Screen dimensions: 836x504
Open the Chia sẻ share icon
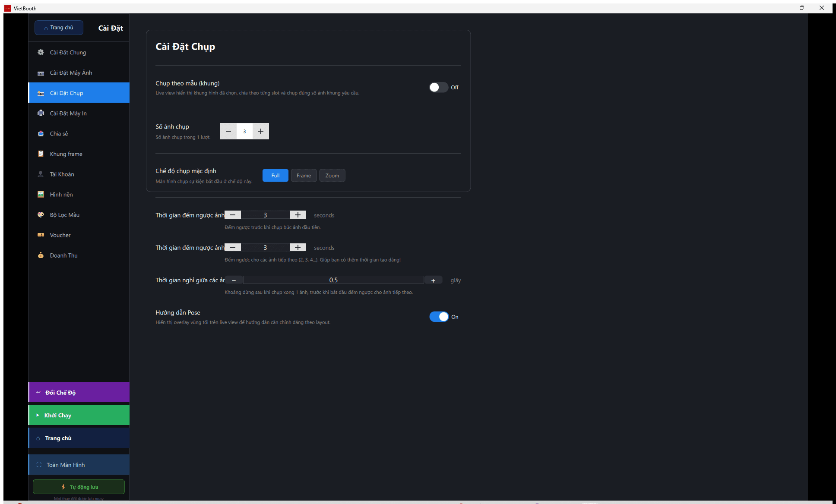[41, 133]
